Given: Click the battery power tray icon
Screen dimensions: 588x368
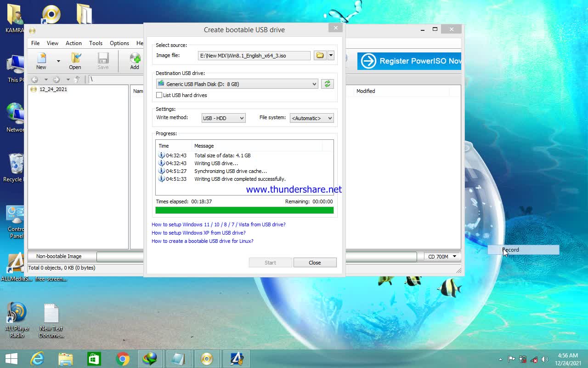Looking at the screenshot, I should click(523, 359).
